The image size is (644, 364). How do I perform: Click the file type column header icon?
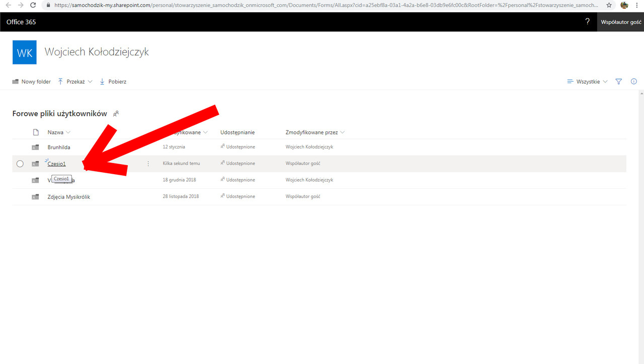(x=35, y=132)
